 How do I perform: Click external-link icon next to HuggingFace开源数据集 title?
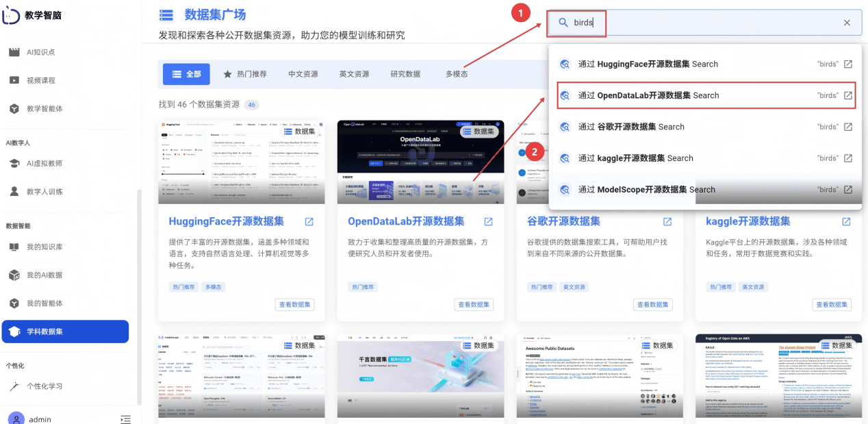(309, 222)
